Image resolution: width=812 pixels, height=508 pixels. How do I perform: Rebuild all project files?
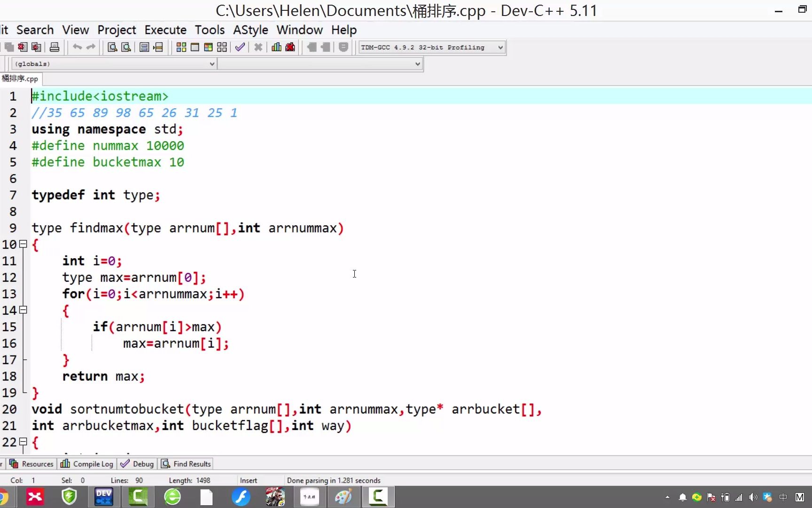pos(221,47)
